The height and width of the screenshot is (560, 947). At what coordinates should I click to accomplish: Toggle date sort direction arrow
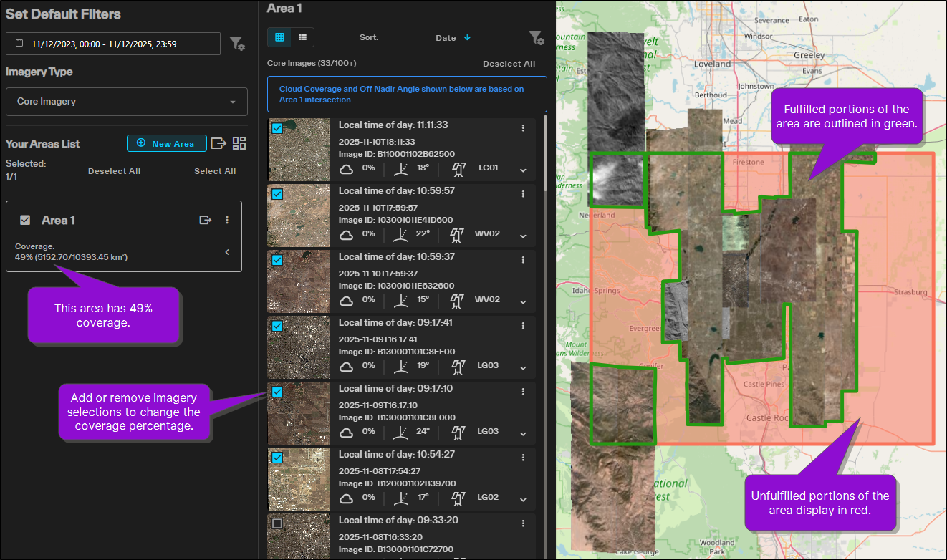468,38
